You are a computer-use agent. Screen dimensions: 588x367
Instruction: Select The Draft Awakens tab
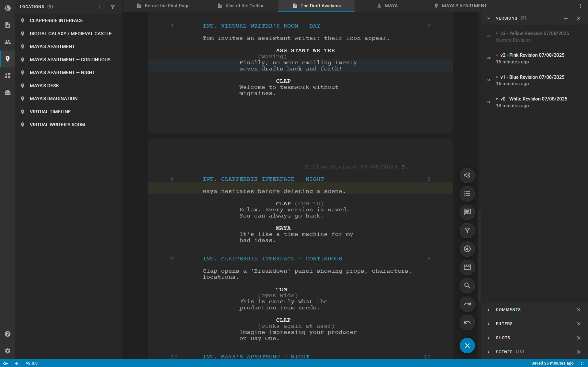pos(317,6)
